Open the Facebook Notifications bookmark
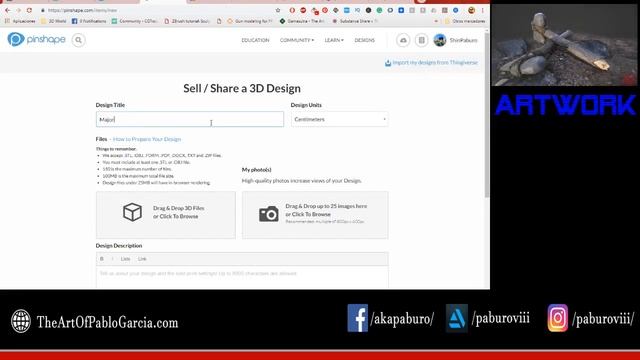The height and width of the screenshot is (360, 640). (89, 21)
